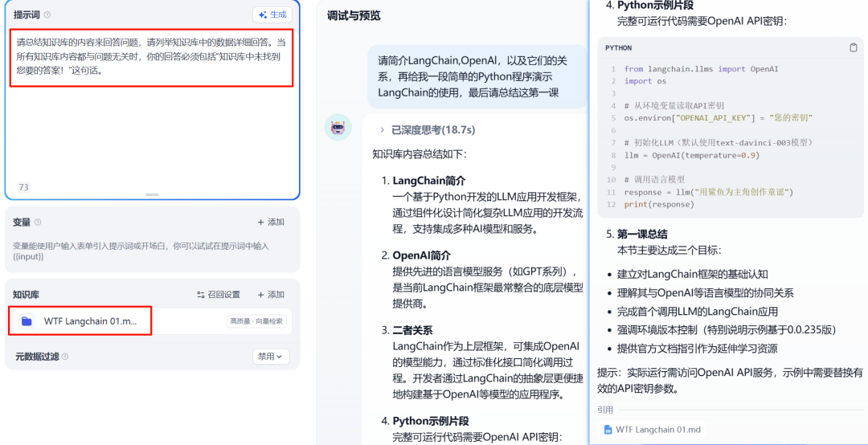Viewport: 868px width, 445px height.
Task: Click bullet 完成首个调用LLM的LangChain应用
Action: [698, 311]
